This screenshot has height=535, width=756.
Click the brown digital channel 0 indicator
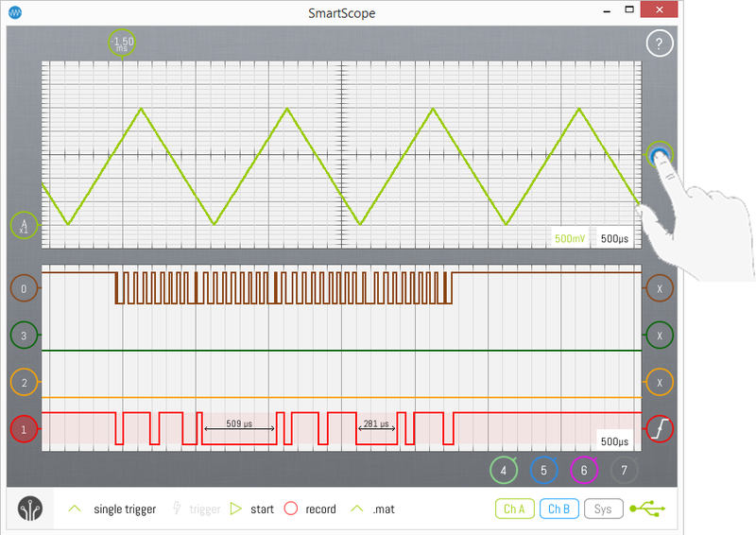(24, 287)
